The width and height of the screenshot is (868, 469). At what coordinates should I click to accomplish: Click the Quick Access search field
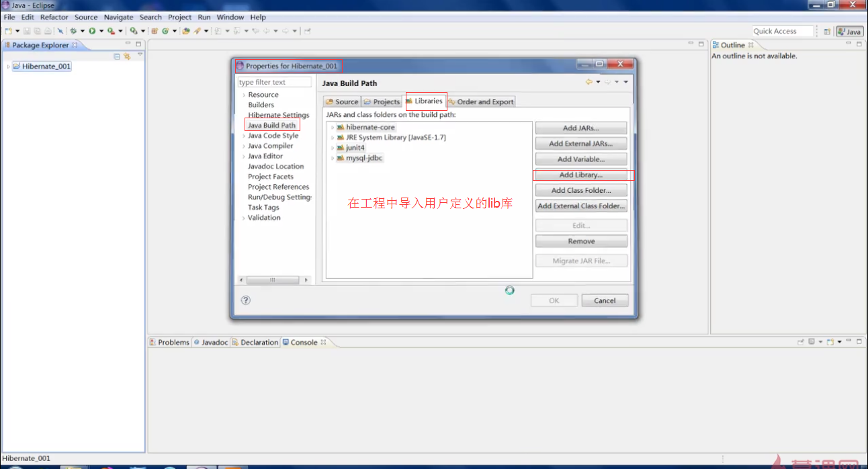(783, 31)
